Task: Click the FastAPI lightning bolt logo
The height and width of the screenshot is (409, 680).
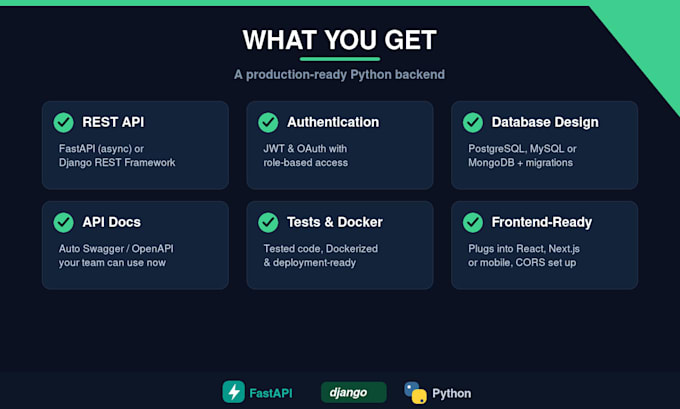Action: (x=234, y=392)
